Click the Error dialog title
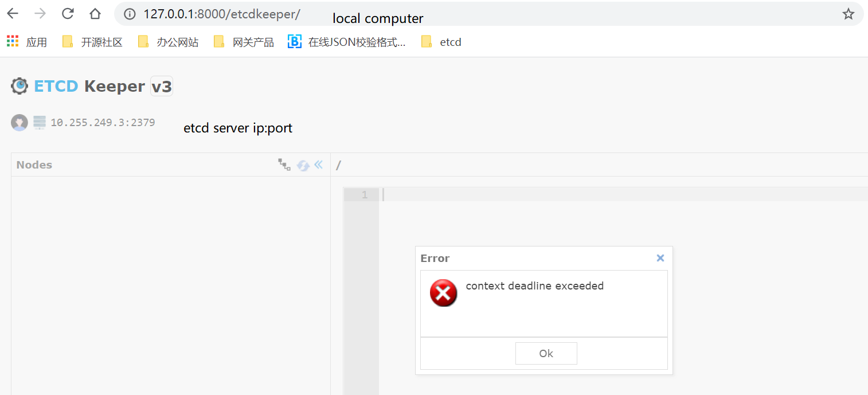Screen dimensions: 868x395 [435, 258]
